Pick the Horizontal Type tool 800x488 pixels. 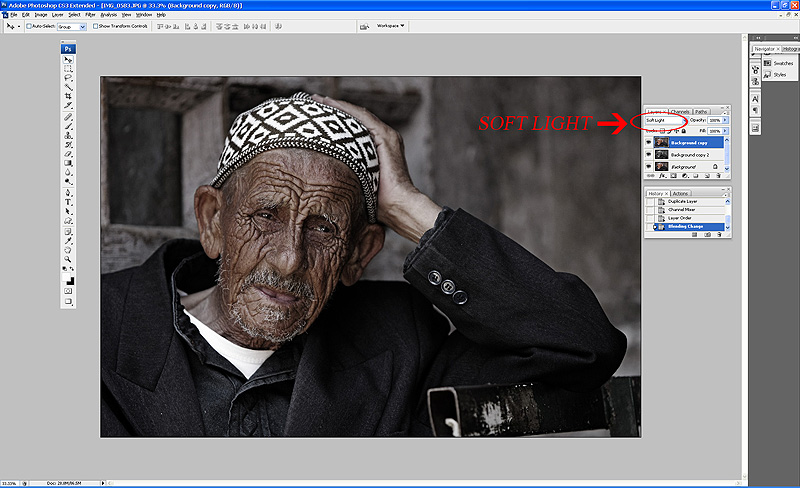[68, 201]
